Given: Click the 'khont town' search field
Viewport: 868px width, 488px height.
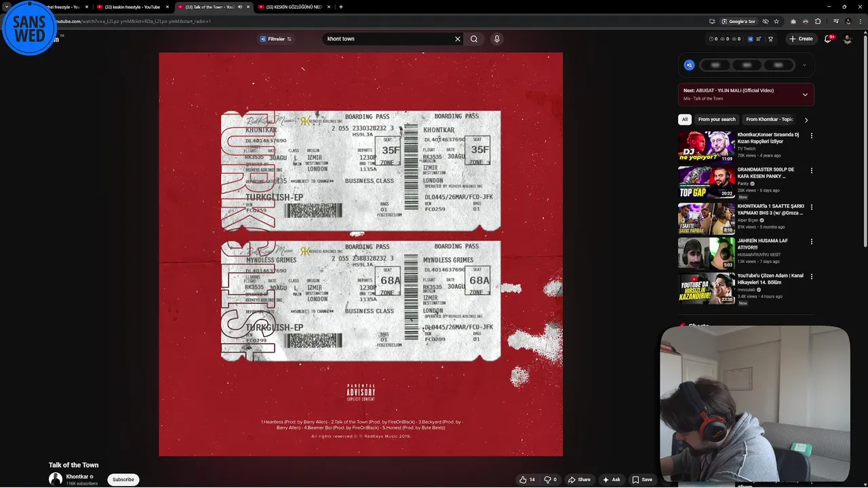Looking at the screenshot, I should (x=388, y=39).
